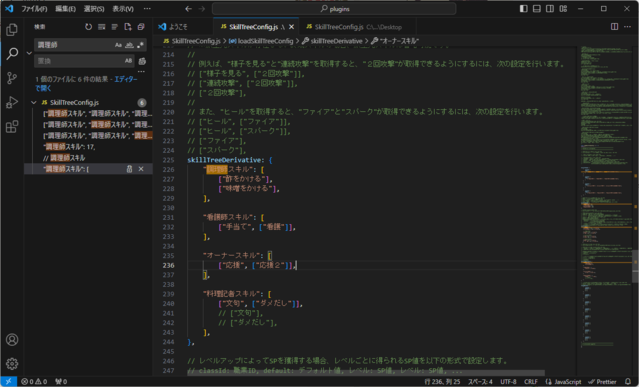
Task: Dismiss the selected search match
Action: tap(141, 169)
